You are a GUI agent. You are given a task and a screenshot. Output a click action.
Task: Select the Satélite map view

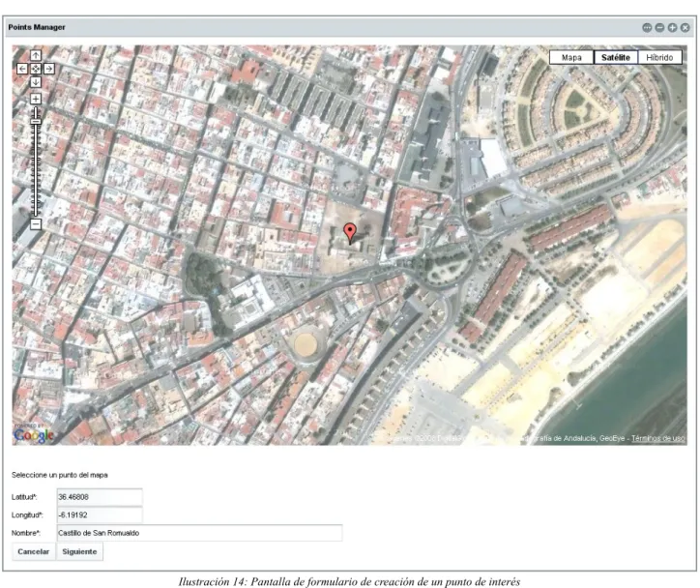click(616, 58)
